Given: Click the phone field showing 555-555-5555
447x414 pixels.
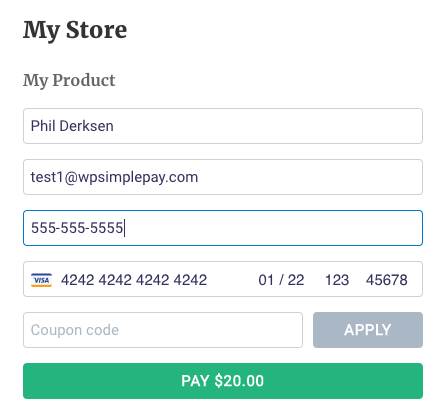Looking at the screenshot, I should tap(223, 228).
